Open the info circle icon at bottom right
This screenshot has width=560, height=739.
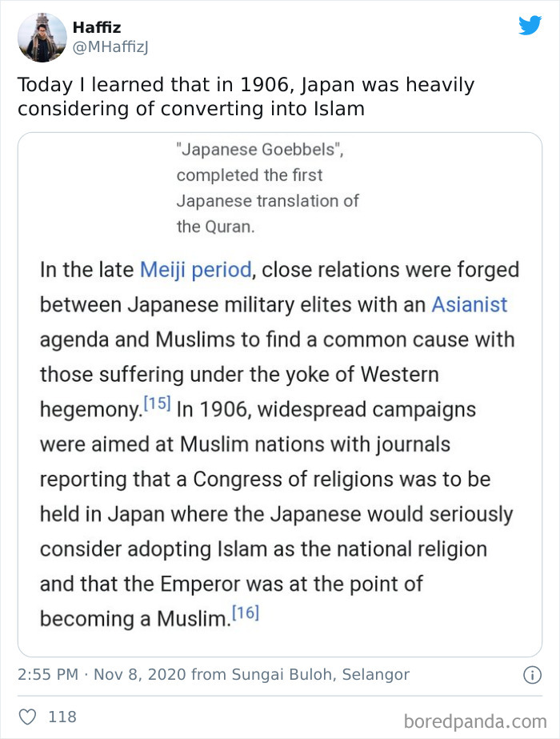click(x=534, y=674)
